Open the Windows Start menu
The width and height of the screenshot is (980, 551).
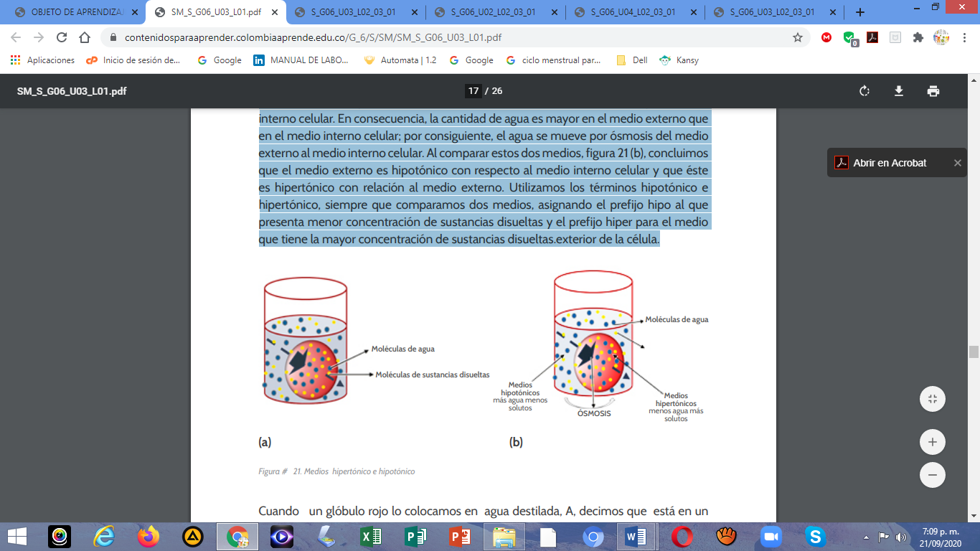[17, 536]
